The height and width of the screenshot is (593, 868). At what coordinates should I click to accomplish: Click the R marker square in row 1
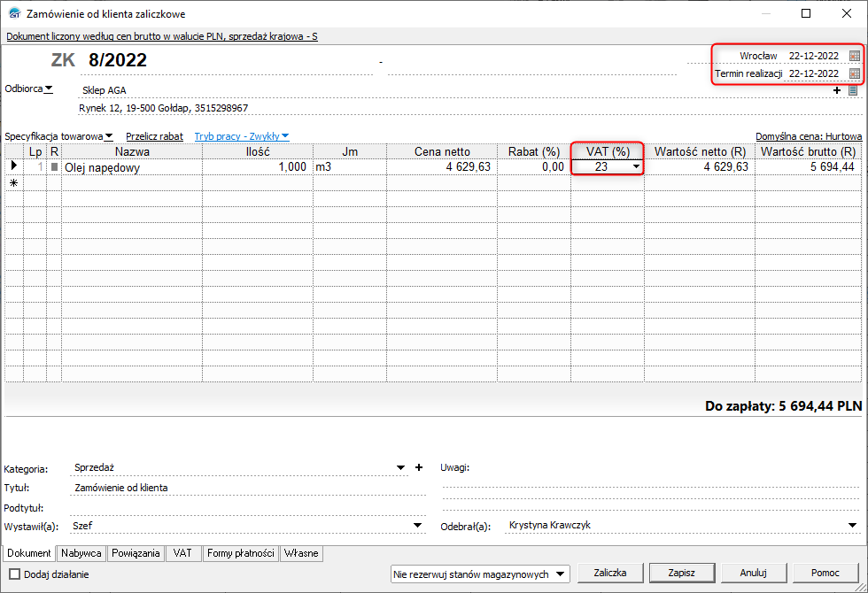[54, 166]
